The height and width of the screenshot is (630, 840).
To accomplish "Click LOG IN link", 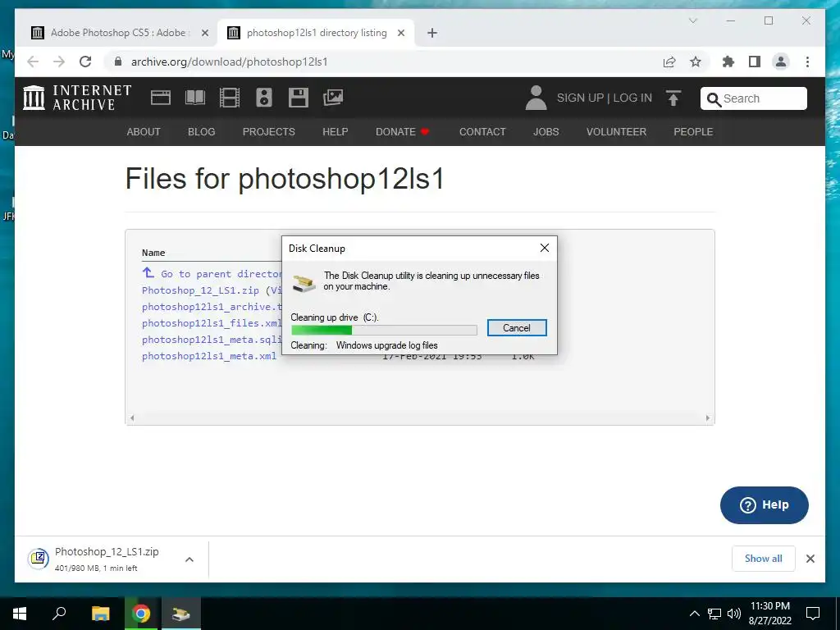I will (x=632, y=98).
